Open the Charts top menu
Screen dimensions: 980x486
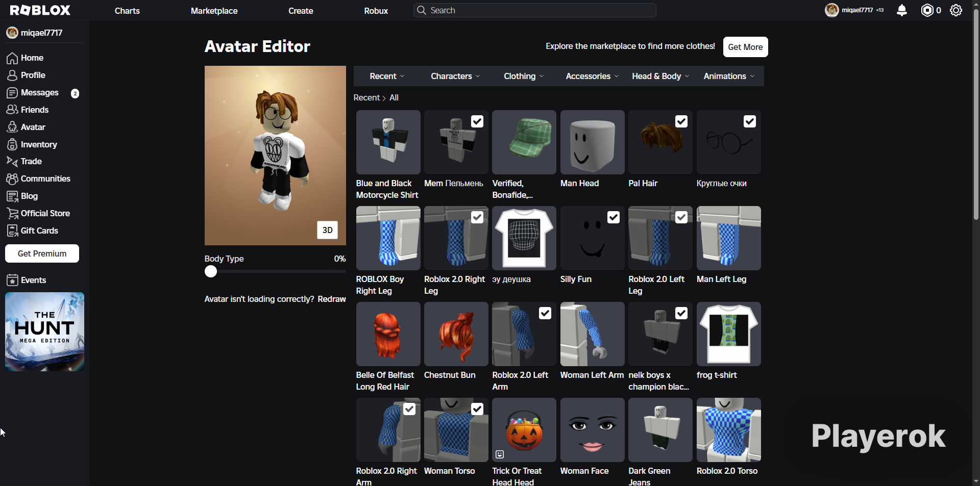(127, 11)
